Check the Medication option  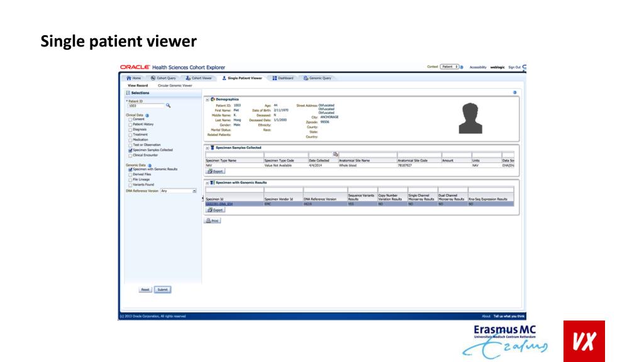click(x=130, y=140)
